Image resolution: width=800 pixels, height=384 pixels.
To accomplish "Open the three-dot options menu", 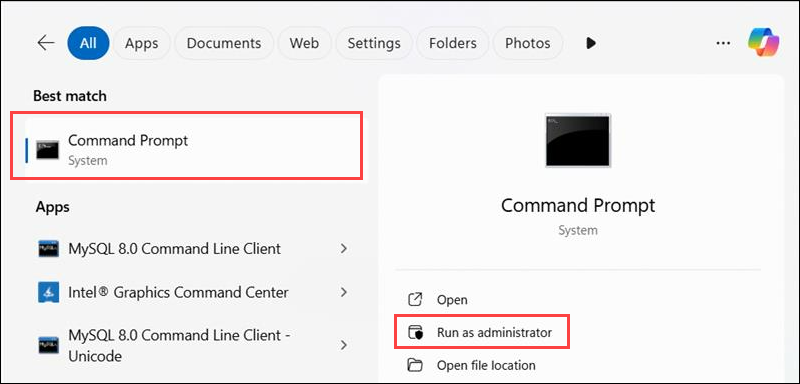I will coord(723,43).
